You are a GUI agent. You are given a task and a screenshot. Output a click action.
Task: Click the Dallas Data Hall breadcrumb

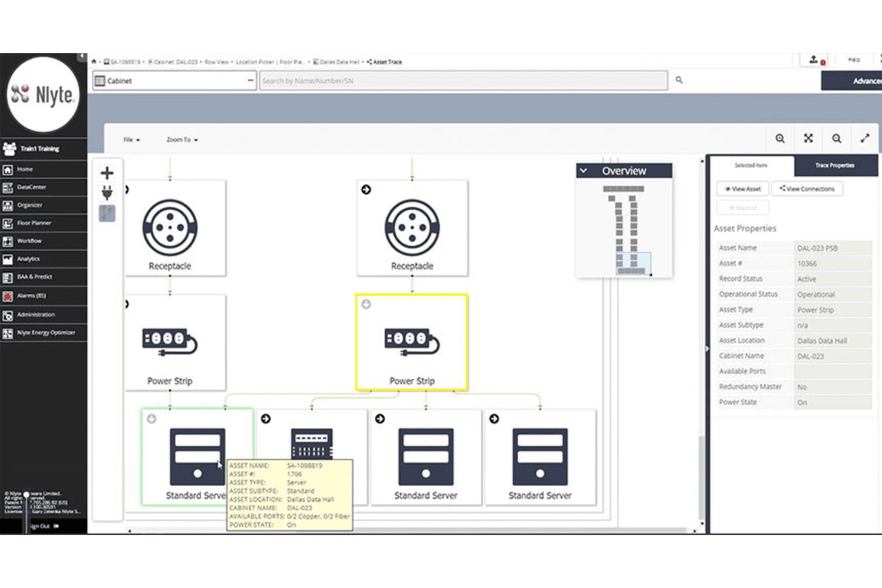pos(336,62)
